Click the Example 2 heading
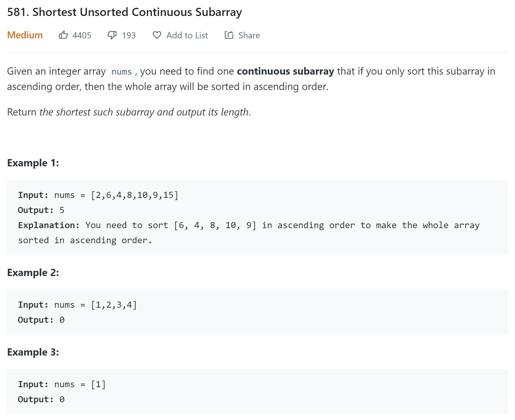This screenshot has width=515, height=420. pos(33,273)
